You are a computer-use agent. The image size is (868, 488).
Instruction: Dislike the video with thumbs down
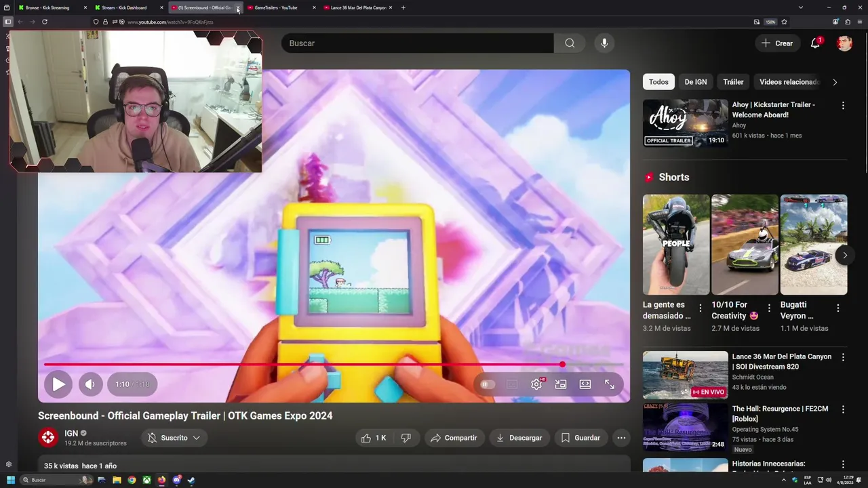coord(406,438)
